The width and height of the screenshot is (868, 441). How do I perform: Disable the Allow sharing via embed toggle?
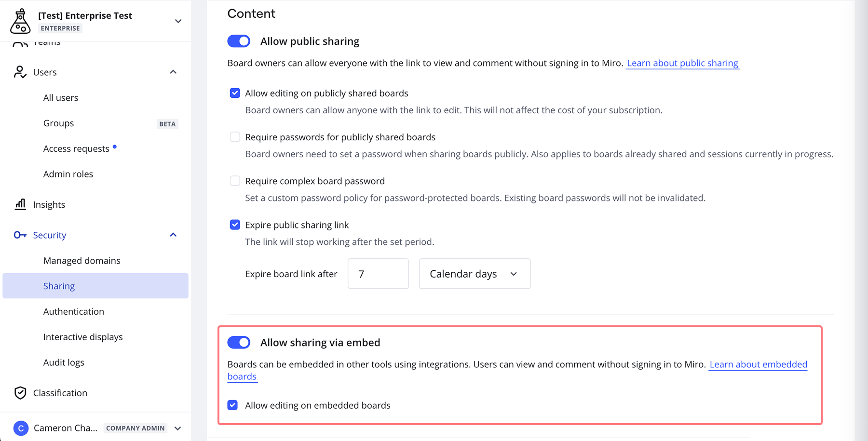pos(239,343)
